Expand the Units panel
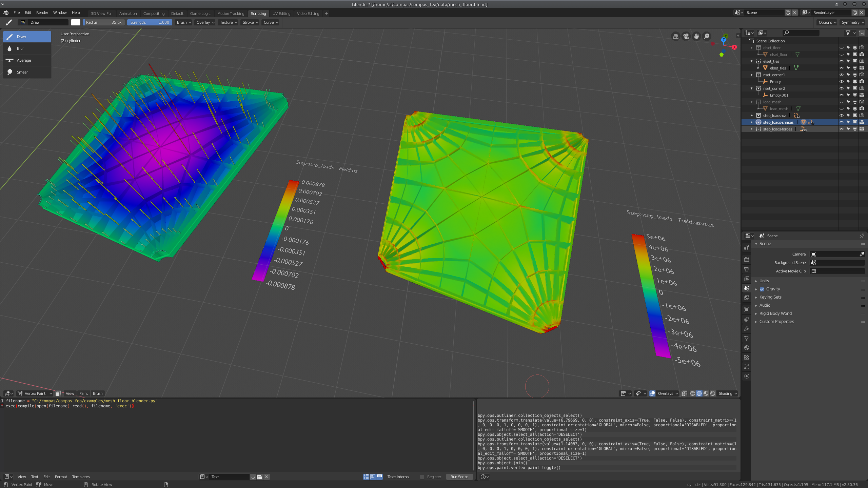 764,281
